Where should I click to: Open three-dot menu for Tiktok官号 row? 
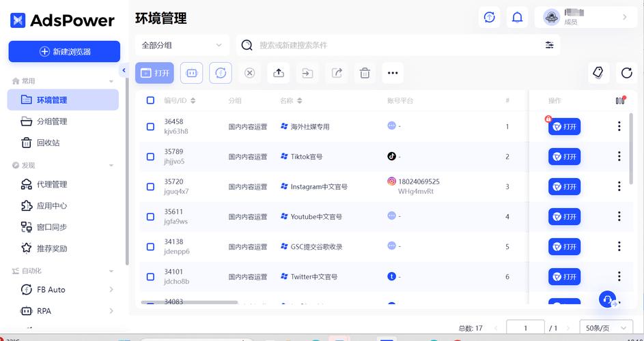[619, 156]
